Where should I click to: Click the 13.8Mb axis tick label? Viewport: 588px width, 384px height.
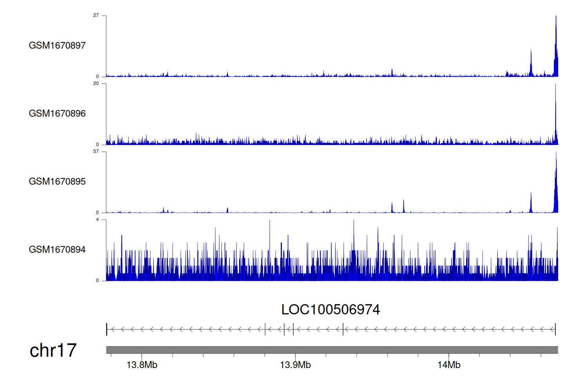coord(142,365)
